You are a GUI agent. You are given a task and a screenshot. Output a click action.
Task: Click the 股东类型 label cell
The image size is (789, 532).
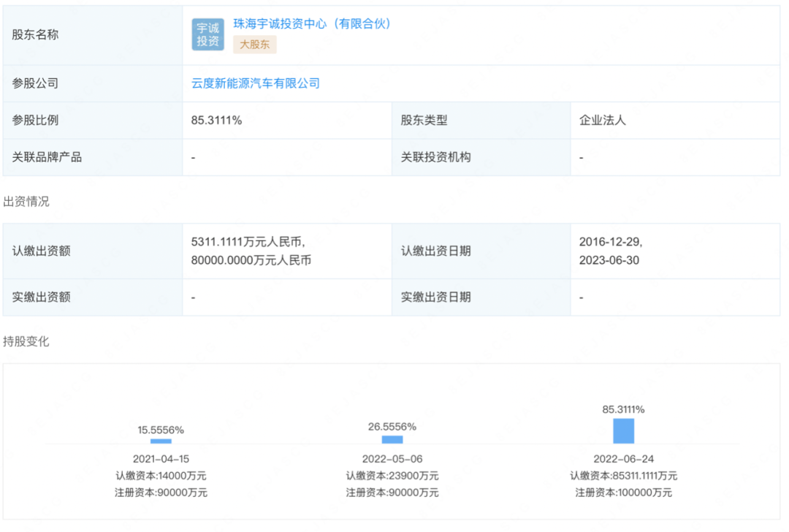click(x=481, y=121)
